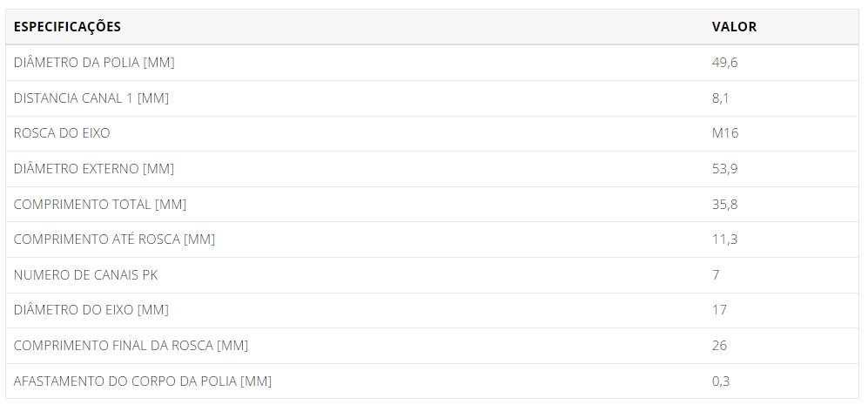The height and width of the screenshot is (405, 868).
Task: Click the 49,6 pulley diameter value
Action: click(x=724, y=63)
